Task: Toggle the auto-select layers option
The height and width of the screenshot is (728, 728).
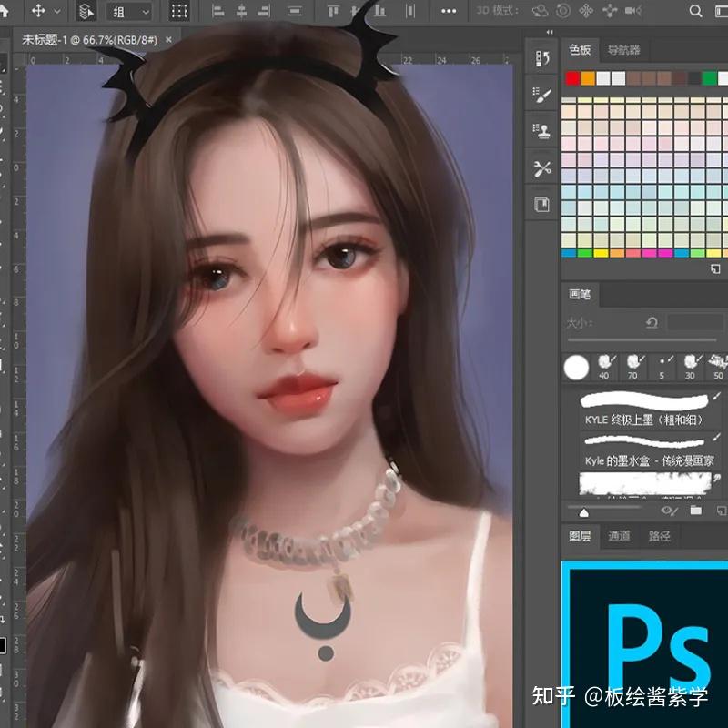Action: point(86,11)
